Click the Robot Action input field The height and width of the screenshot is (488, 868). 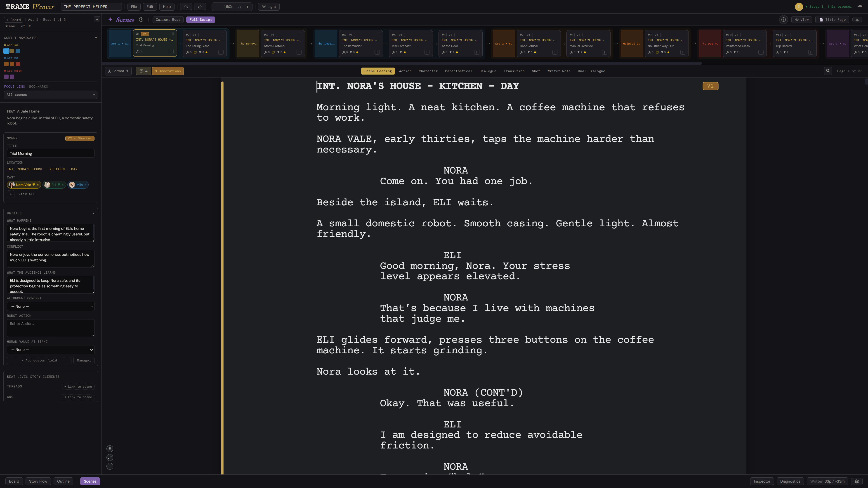pos(51,328)
